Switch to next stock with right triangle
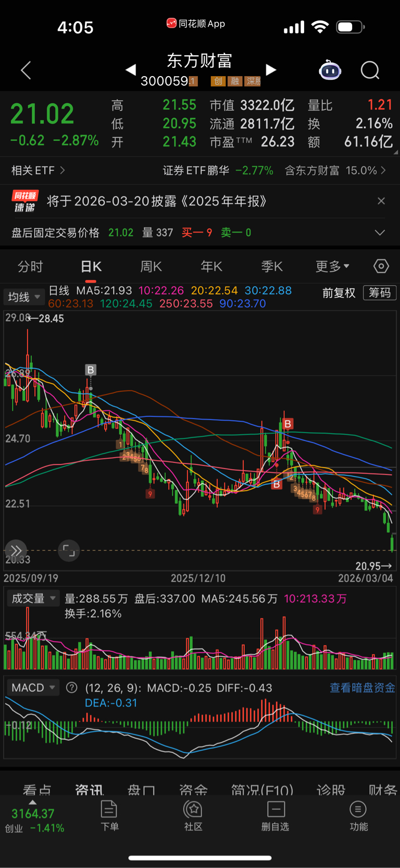 click(x=271, y=69)
